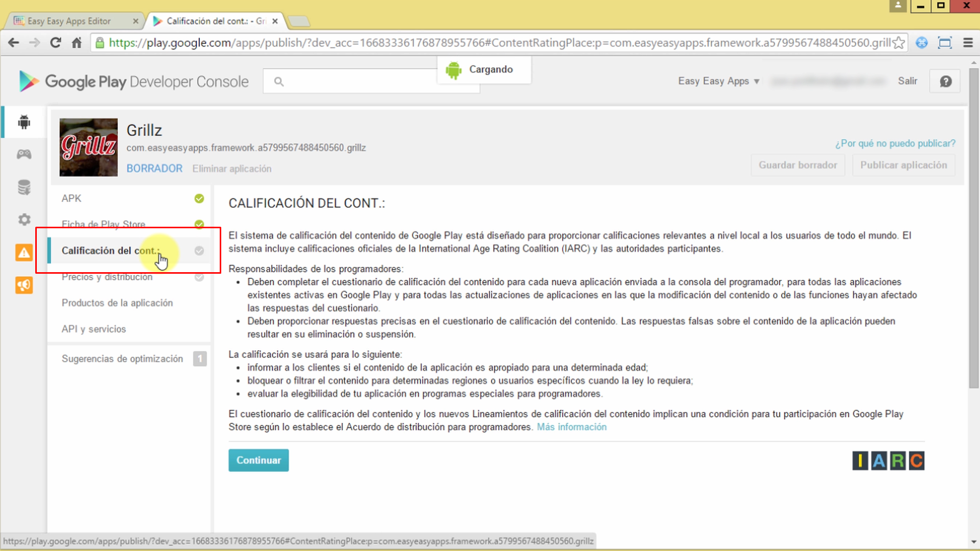Screen dimensions: 980x551
Task: Click Publicar aplicación button
Action: [x=903, y=165]
